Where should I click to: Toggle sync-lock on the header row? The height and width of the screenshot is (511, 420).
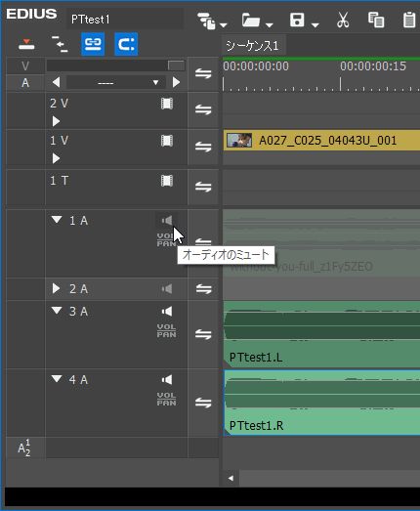[203, 74]
